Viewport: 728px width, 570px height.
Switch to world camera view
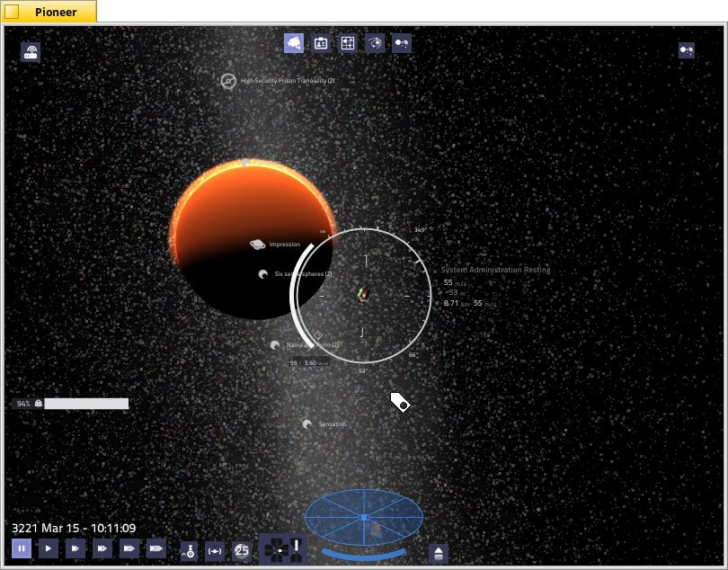(294, 43)
